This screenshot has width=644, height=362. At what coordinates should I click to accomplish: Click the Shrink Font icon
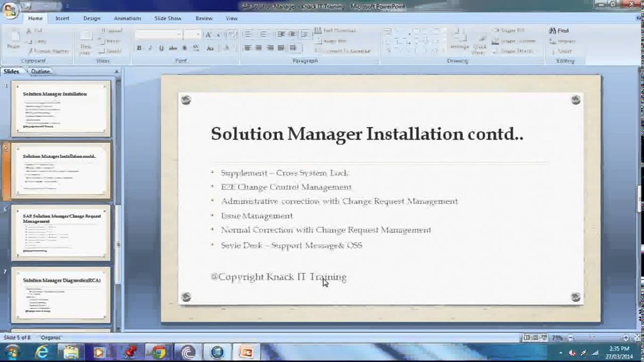click(219, 35)
